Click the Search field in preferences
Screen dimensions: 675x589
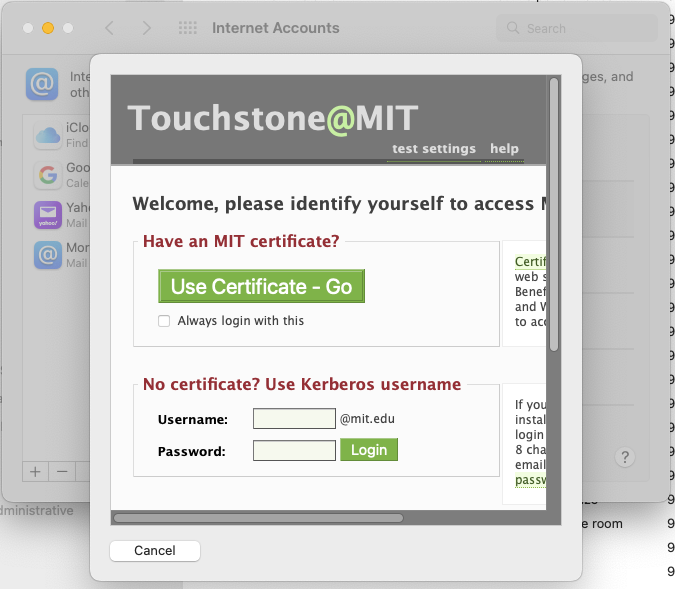pos(577,28)
